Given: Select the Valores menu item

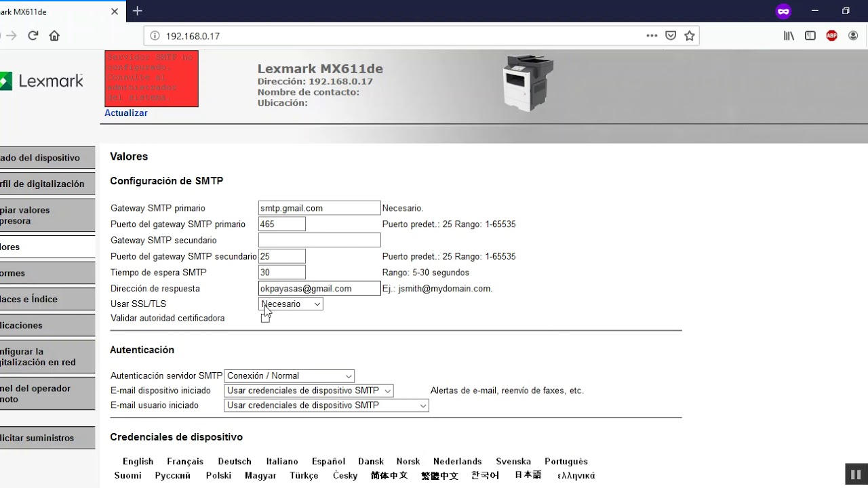Looking at the screenshot, I should click(x=47, y=247).
